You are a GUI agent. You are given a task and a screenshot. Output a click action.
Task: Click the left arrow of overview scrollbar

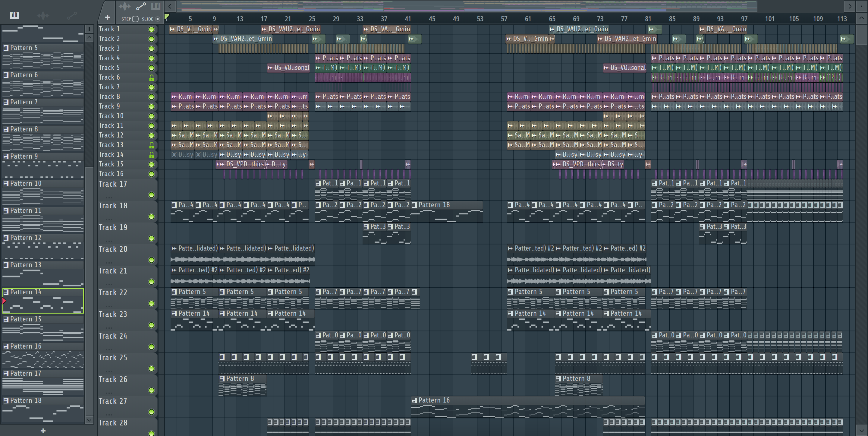pos(170,6)
